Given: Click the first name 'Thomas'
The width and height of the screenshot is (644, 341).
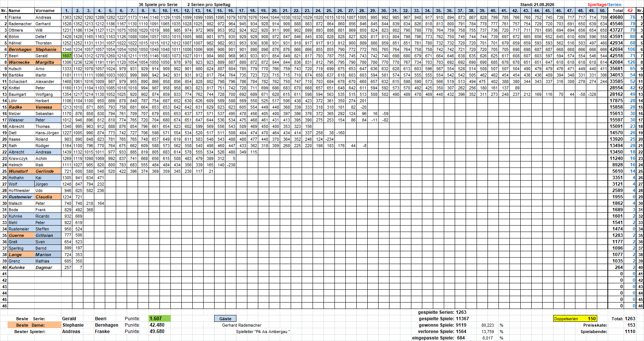Looking at the screenshot, I should 48,126.
